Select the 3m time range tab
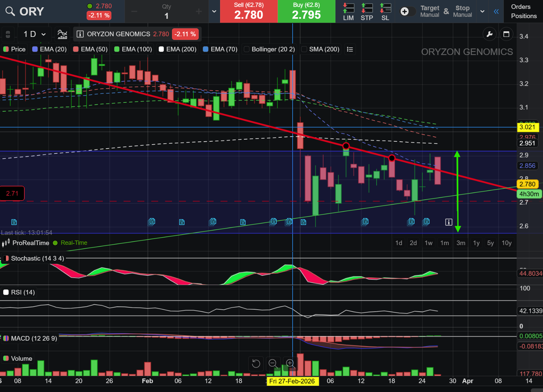Viewport: 543px width, 392px height. click(461, 243)
